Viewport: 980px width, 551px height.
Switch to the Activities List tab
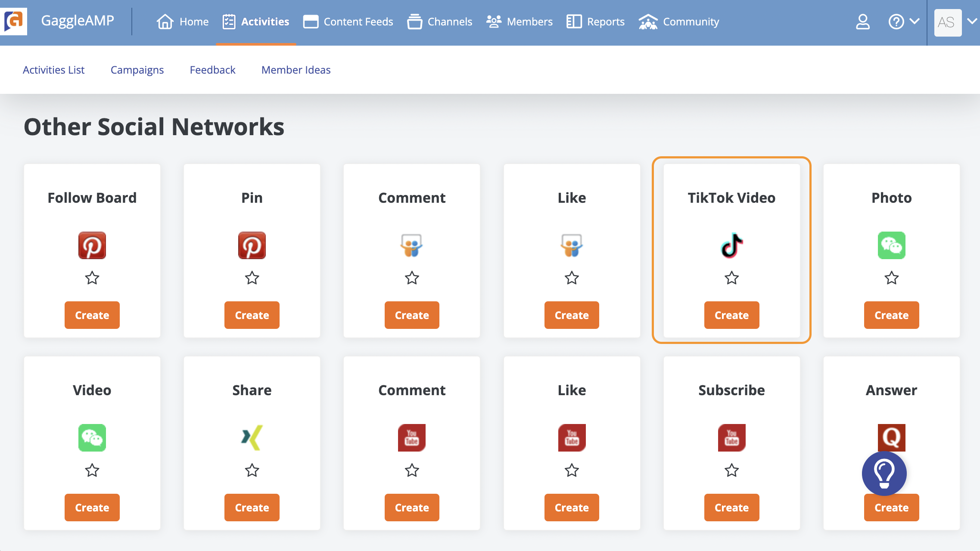point(53,70)
